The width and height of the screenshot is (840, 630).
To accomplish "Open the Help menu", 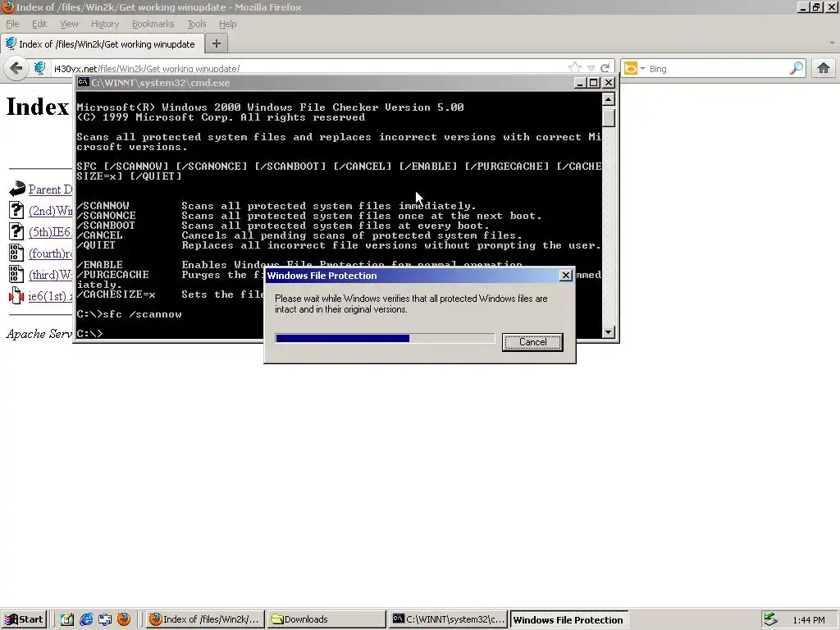I will (228, 24).
